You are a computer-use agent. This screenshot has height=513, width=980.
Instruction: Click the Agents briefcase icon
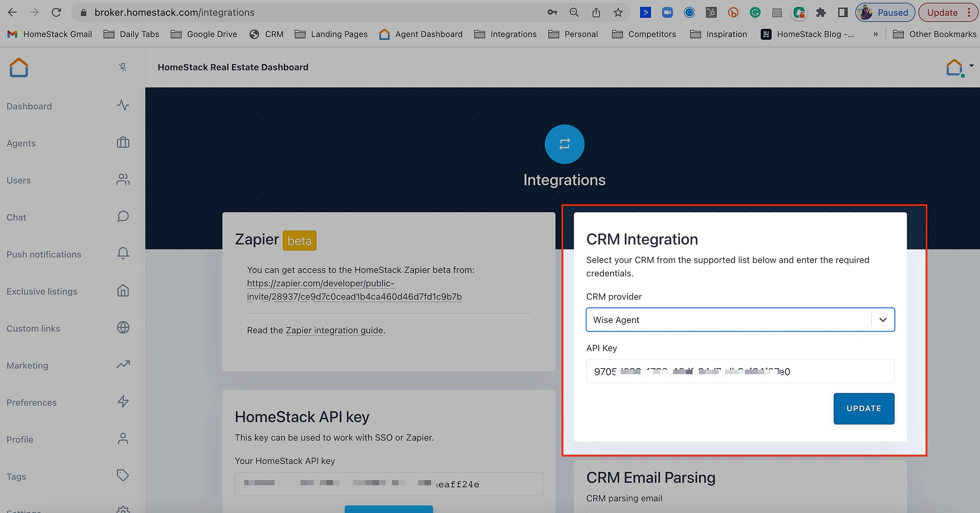(x=123, y=143)
